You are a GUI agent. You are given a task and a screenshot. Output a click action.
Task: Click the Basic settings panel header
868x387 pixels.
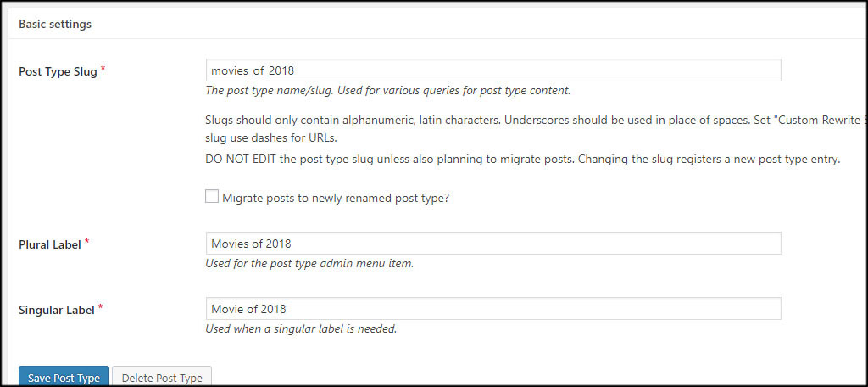click(55, 25)
